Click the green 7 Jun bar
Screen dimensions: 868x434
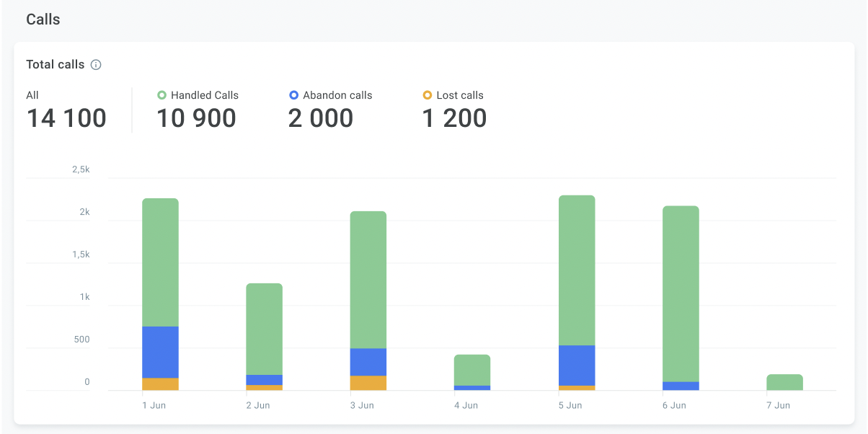coord(785,383)
